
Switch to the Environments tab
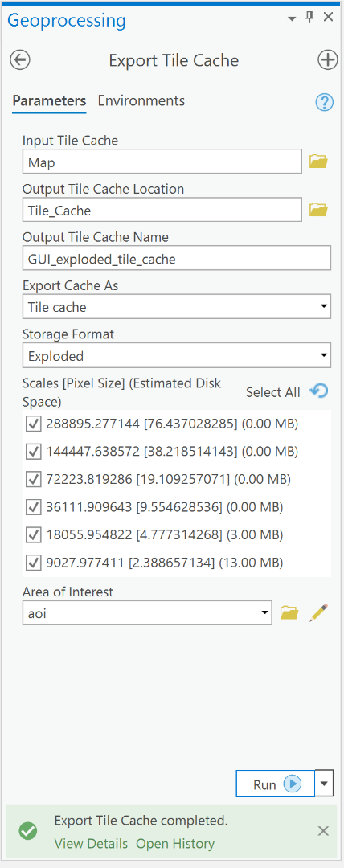(x=141, y=100)
